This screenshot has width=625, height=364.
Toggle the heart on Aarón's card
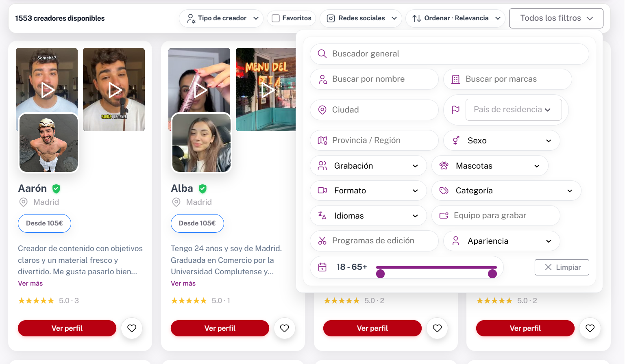point(131,328)
